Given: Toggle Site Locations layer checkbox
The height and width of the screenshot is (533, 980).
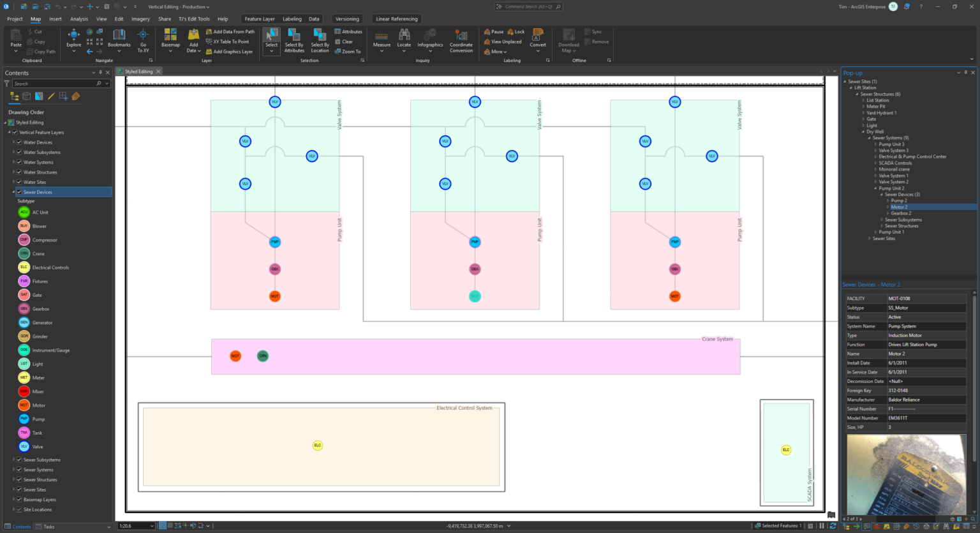Looking at the screenshot, I should (19, 509).
